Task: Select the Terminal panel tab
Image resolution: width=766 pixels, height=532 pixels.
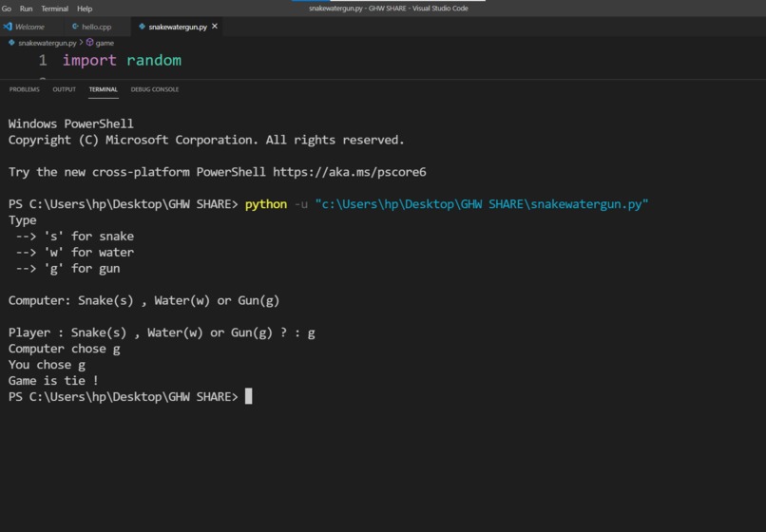Action: [103, 89]
